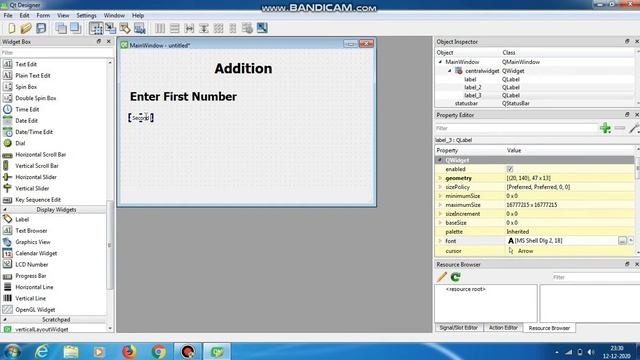The width and height of the screenshot is (640, 360).
Task: Open the Edit menu
Action: 24,16
